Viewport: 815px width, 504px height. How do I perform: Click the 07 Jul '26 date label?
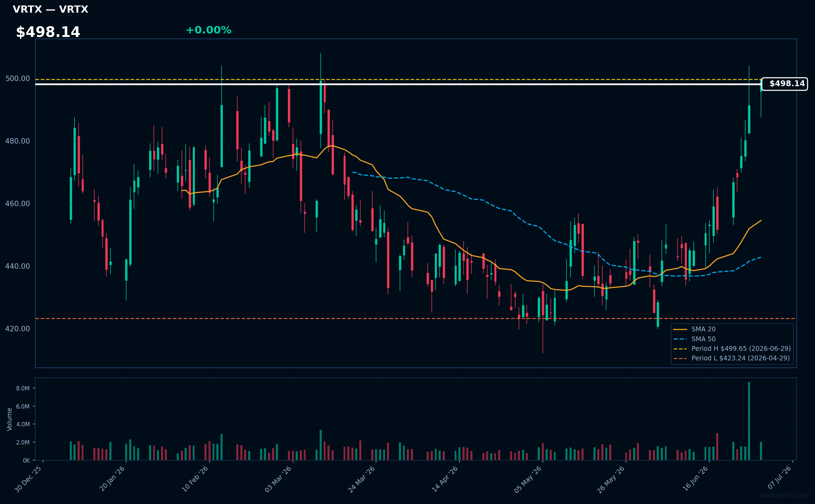point(780,478)
